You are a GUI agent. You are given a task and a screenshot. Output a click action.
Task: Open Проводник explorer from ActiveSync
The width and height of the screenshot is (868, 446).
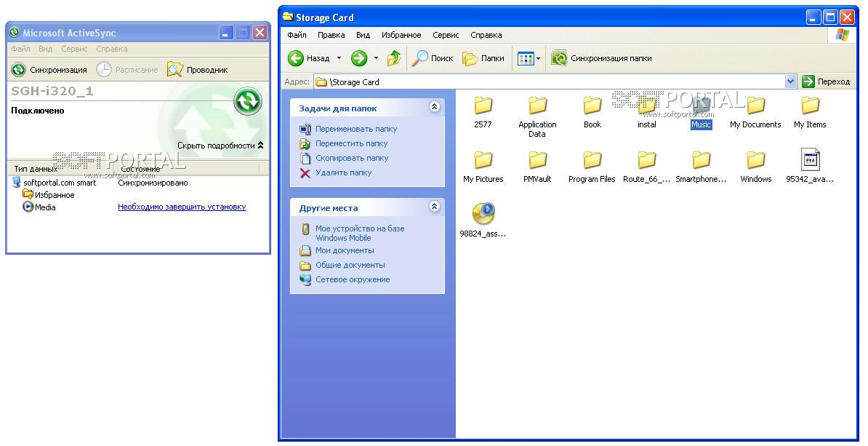pyautogui.click(x=198, y=70)
